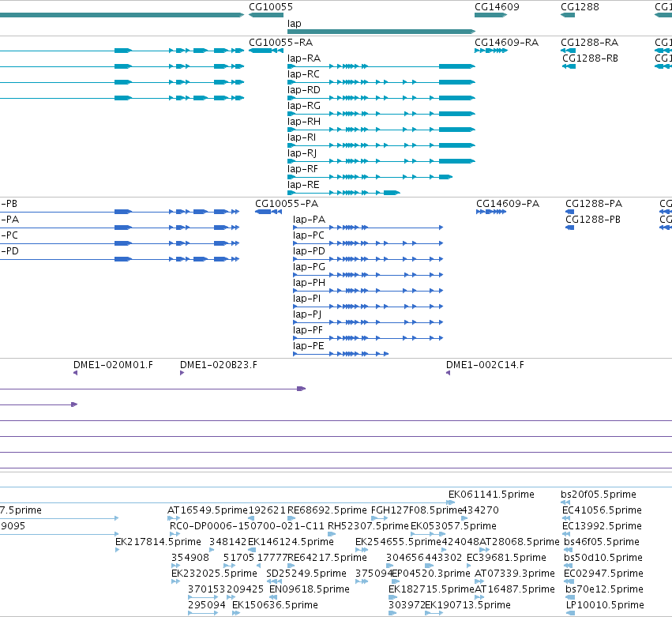Screen dimensions: 672x617
Task: Click the bs50d10.5prime EST label
Action: click(x=603, y=558)
